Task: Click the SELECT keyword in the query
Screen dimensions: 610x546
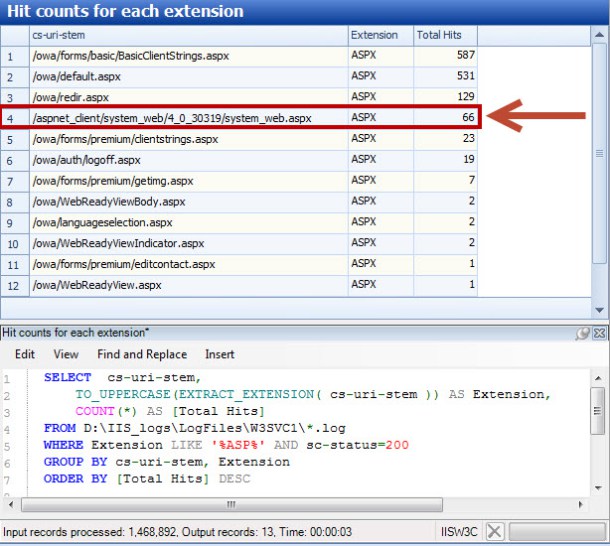Action: coord(67,377)
